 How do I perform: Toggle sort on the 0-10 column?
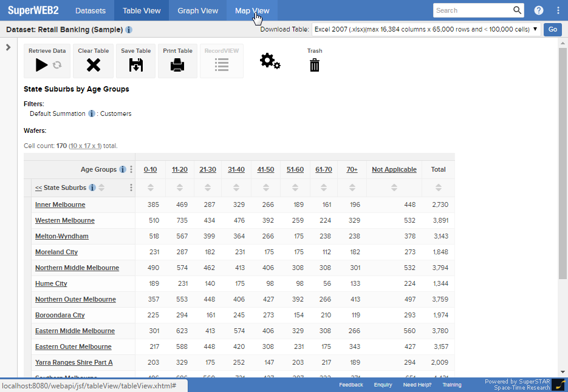pyautogui.click(x=150, y=188)
